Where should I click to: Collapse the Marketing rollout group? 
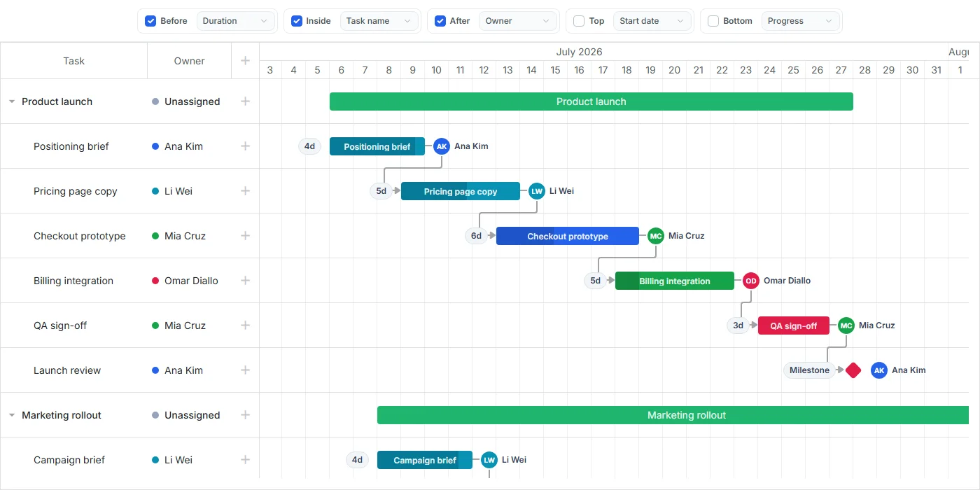click(x=12, y=415)
